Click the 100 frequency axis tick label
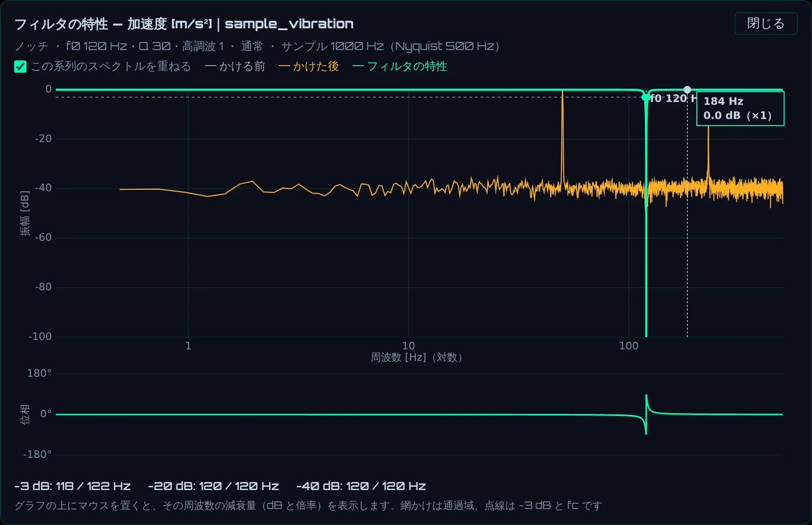Image resolution: width=812 pixels, height=525 pixels. click(629, 346)
